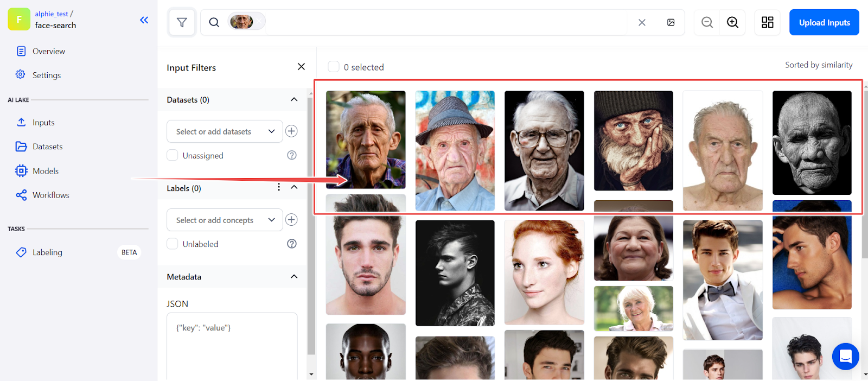Open the chat support bubble icon
The height and width of the screenshot is (381, 868).
(x=845, y=356)
